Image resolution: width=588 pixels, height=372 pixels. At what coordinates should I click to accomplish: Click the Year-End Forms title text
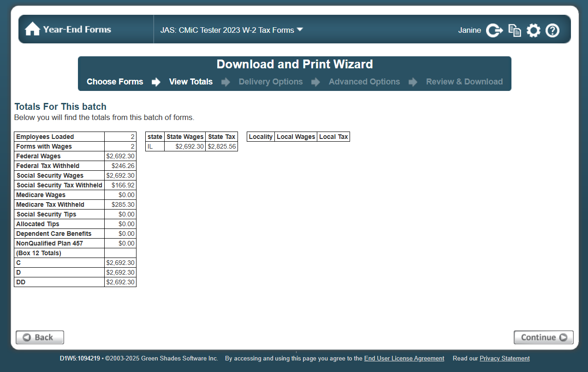77,30
